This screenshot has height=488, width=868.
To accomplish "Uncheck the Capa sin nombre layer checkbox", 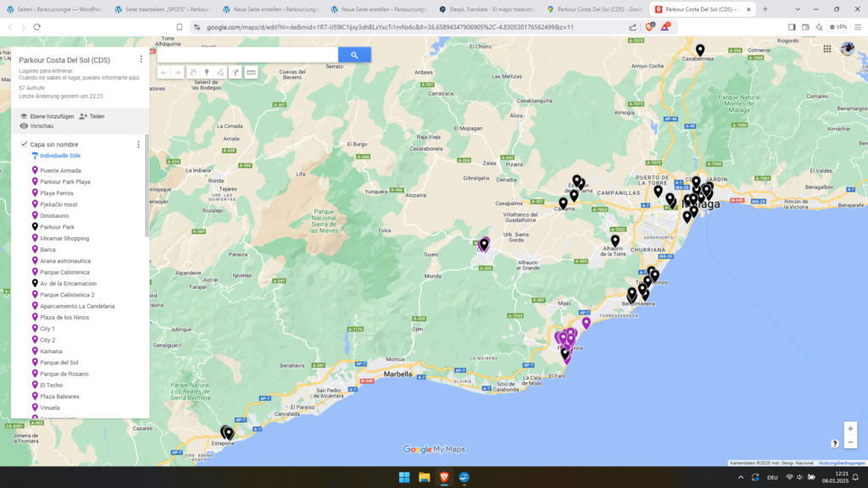I will tap(24, 144).
